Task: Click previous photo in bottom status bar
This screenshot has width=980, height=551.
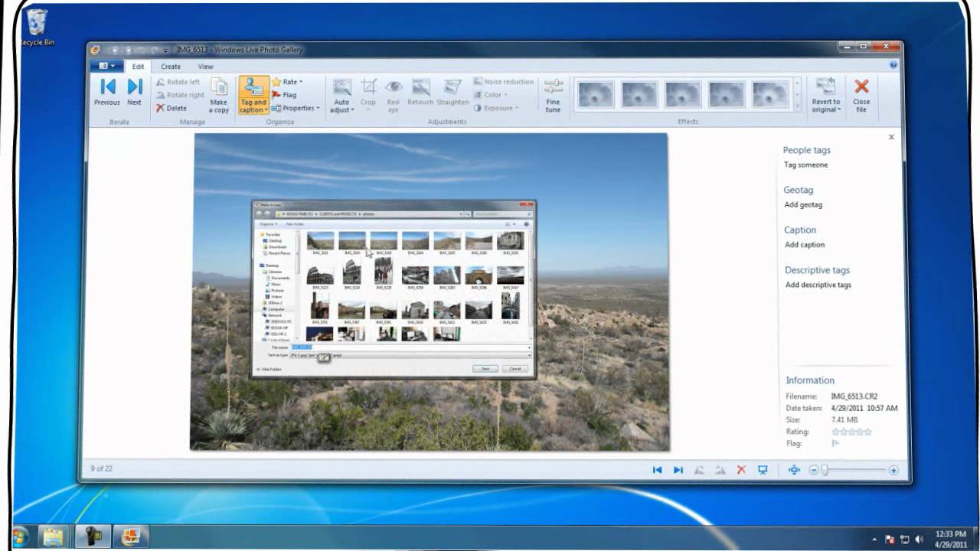Action: click(x=657, y=470)
